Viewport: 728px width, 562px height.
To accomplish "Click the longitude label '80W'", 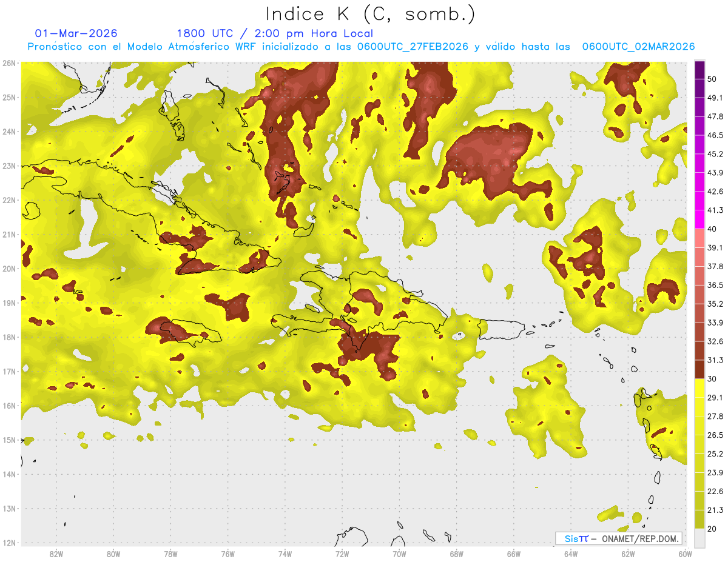I will coord(113,554).
